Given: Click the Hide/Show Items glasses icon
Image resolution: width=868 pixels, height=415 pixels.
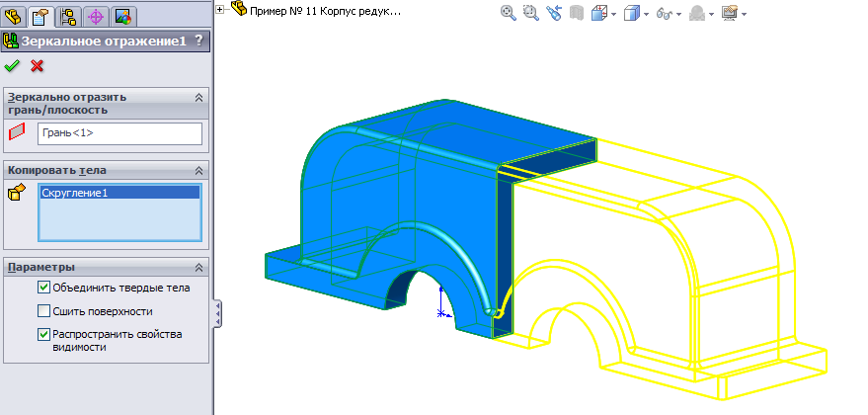Looking at the screenshot, I should pos(665,13).
